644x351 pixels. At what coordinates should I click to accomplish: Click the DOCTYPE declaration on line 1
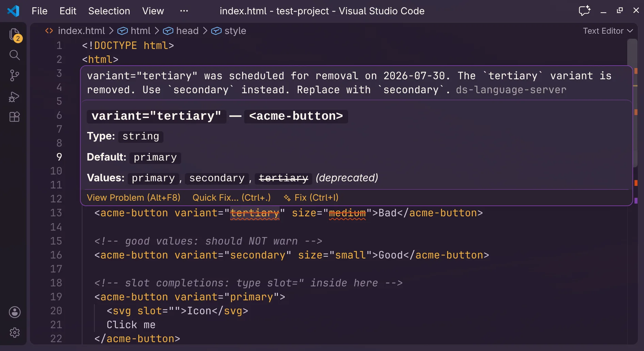pyautogui.click(x=128, y=46)
